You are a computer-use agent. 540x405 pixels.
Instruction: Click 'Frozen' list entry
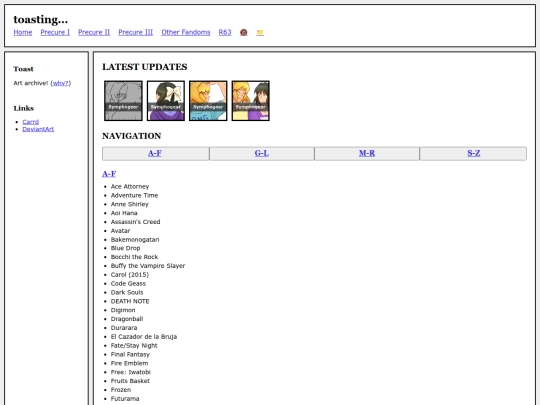tap(121, 390)
